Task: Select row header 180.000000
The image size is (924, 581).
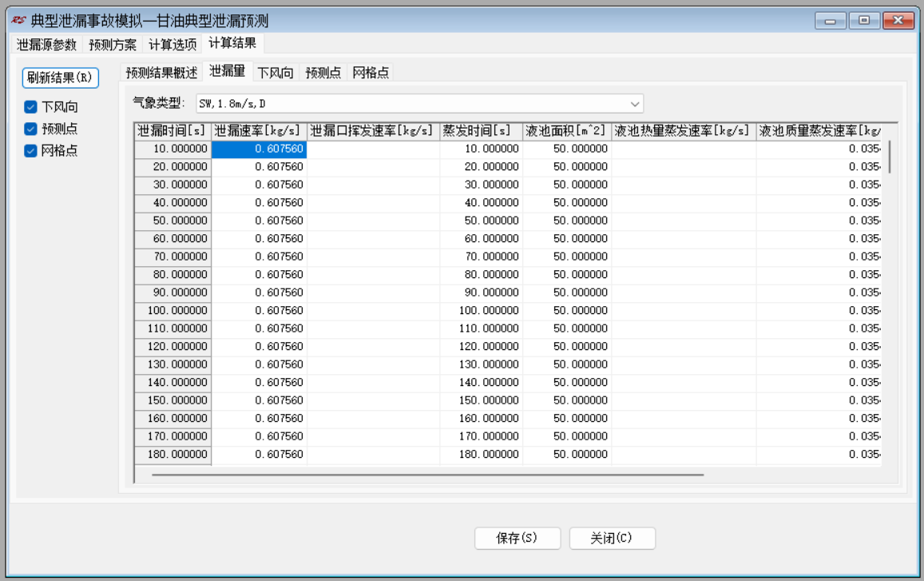Action: (x=172, y=455)
